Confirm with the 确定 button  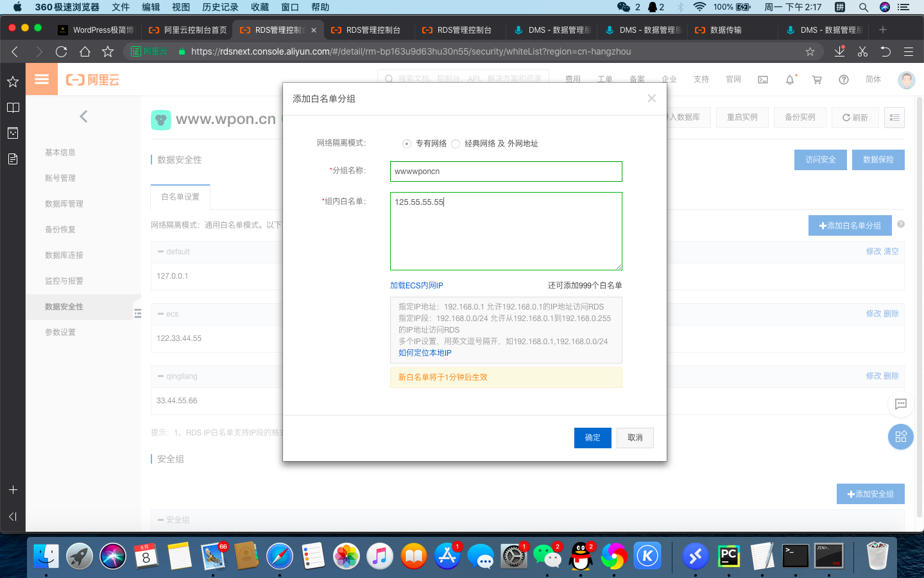click(593, 438)
